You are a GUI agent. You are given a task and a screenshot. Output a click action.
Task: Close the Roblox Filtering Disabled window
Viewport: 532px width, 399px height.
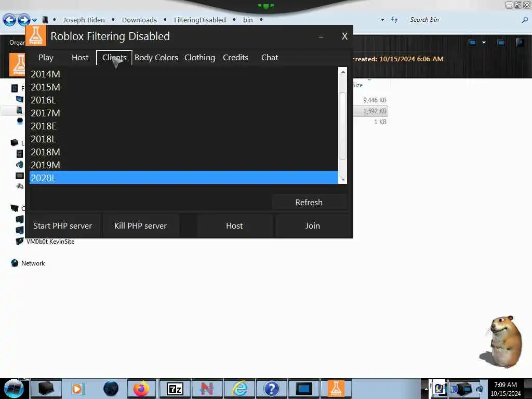point(345,36)
